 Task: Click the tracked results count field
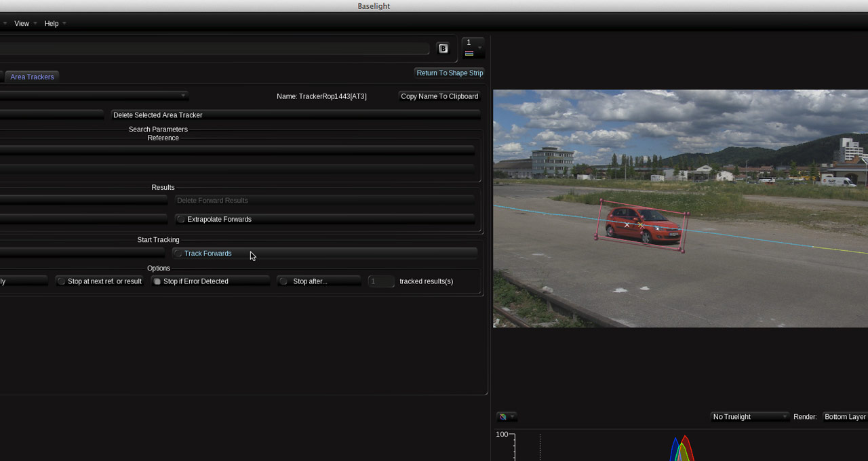(380, 281)
